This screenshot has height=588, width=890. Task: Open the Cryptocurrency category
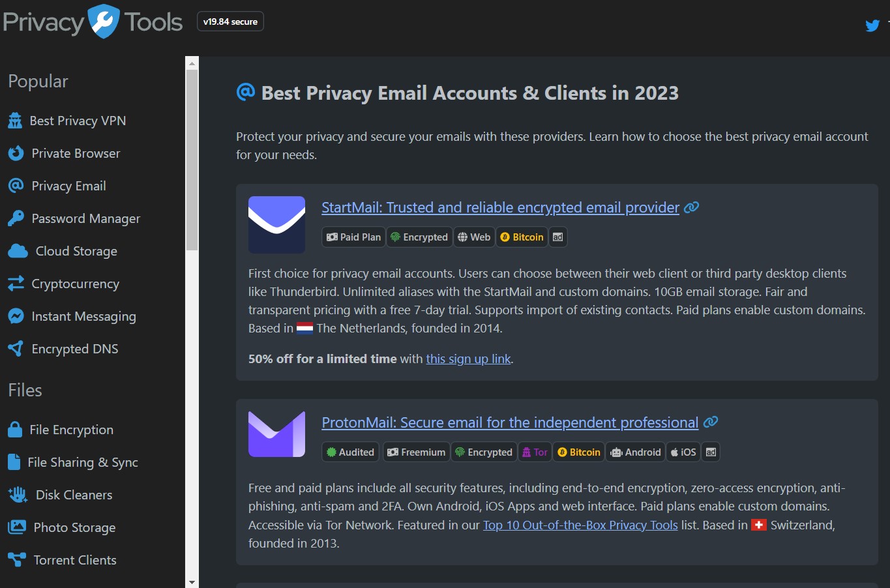click(x=63, y=284)
